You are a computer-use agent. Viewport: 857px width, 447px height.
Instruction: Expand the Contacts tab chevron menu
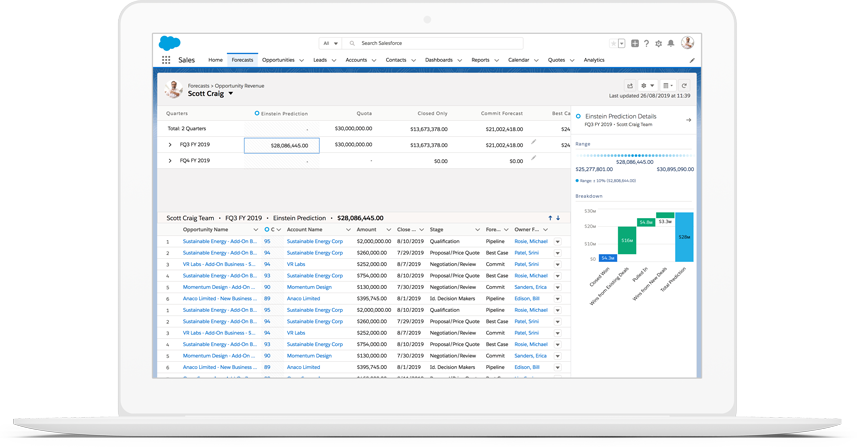click(x=413, y=61)
